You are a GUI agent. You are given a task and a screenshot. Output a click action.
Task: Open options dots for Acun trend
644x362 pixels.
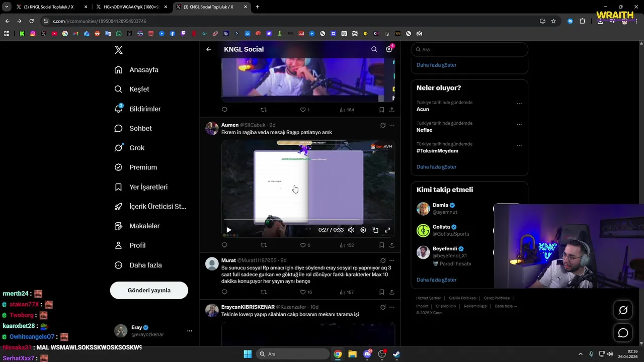[519, 104]
